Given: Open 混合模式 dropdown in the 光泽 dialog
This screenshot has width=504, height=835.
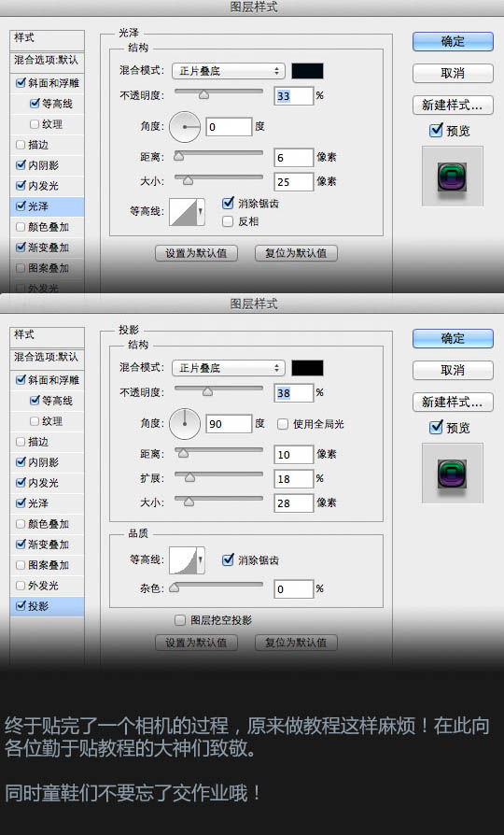Looking at the screenshot, I should coord(229,71).
